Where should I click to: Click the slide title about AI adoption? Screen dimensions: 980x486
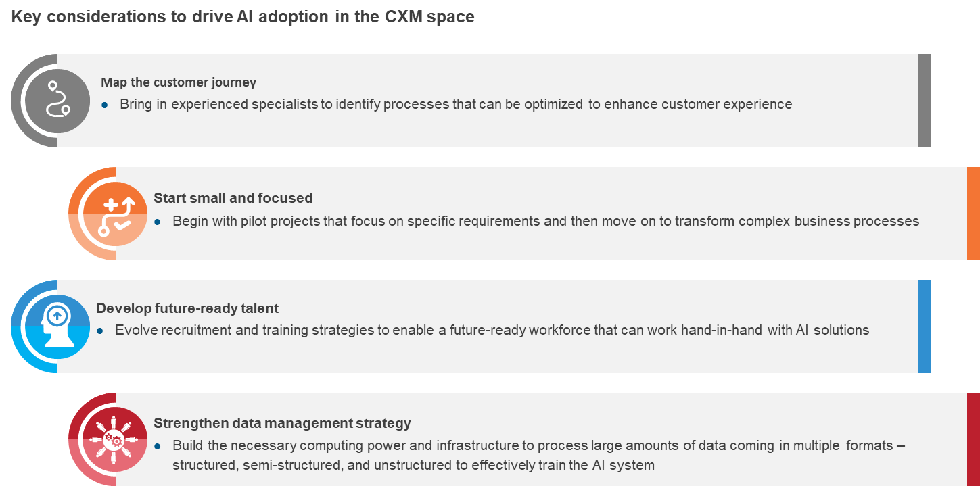coord(243,18)
